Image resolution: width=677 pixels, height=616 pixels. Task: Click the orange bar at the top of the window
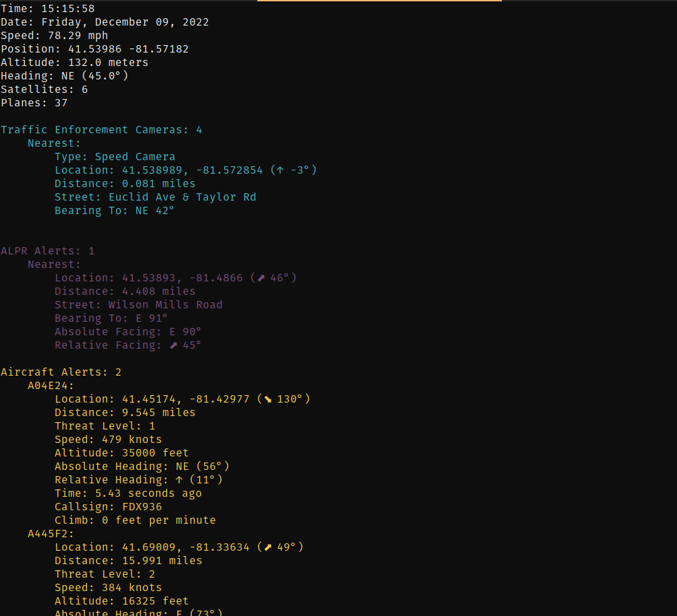[x=379, y=1]
